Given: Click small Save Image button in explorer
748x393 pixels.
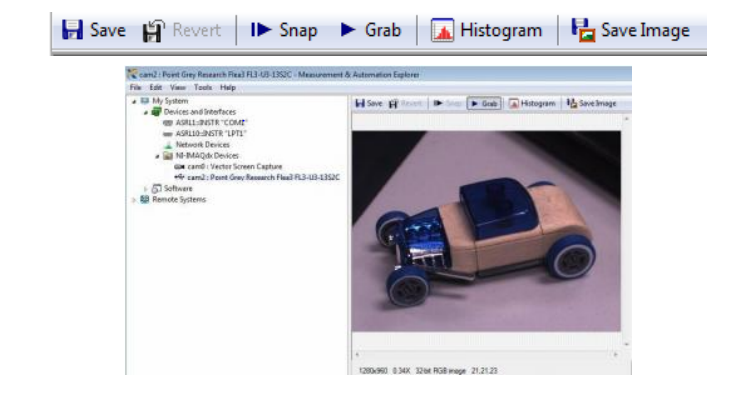Looking at the screenshot, I should pyautogui.click(x=591, y=103).
